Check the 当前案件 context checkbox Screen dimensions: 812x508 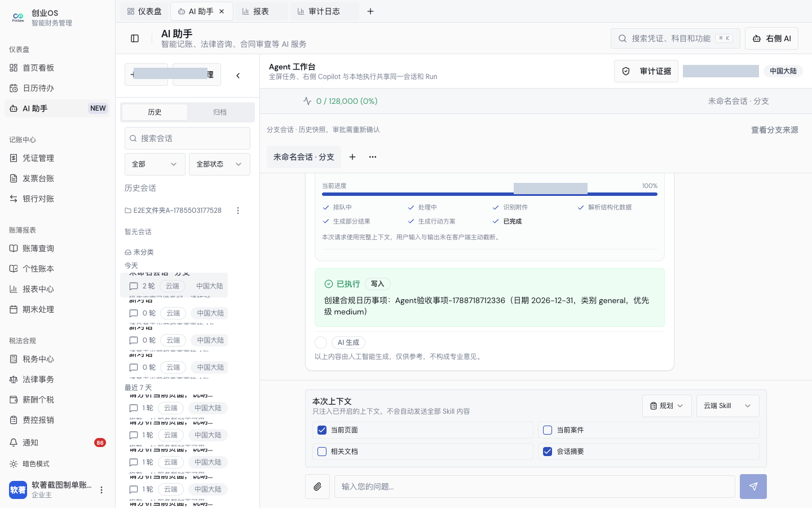pyautogui.click(x=548, y=430)
